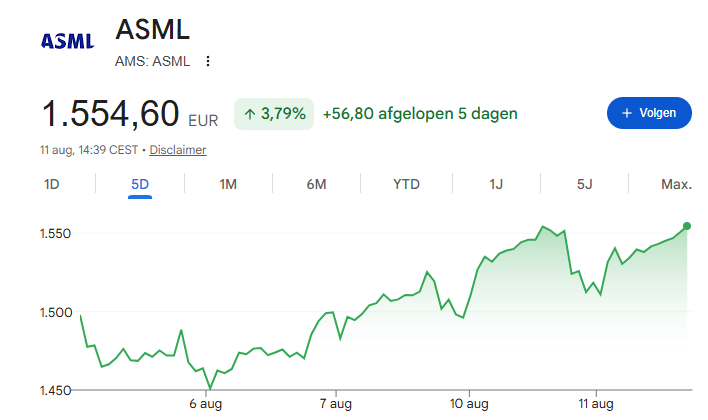Show the 1J yearly chart
The width and height of the screenshot is (708, 420).
point(496,184)
